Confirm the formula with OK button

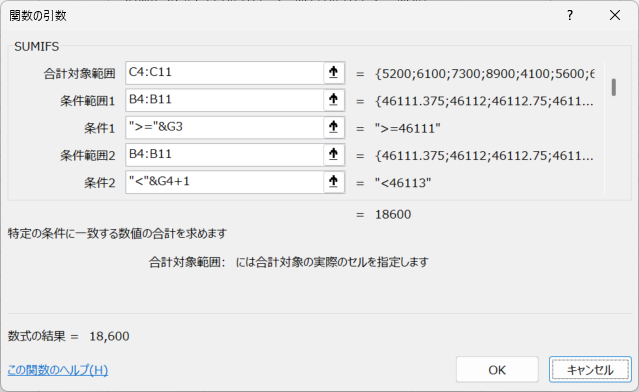pos(497,370)
